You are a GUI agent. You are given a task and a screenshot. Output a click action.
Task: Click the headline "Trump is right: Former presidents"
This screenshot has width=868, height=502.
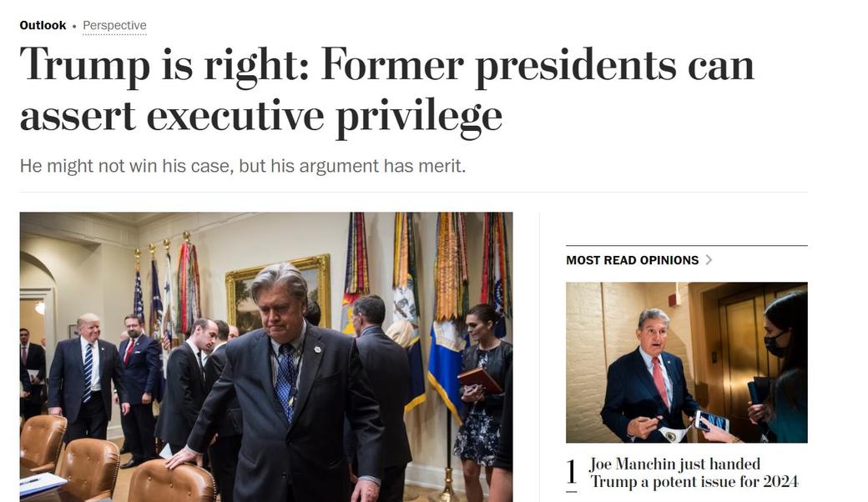coord(386,65)
